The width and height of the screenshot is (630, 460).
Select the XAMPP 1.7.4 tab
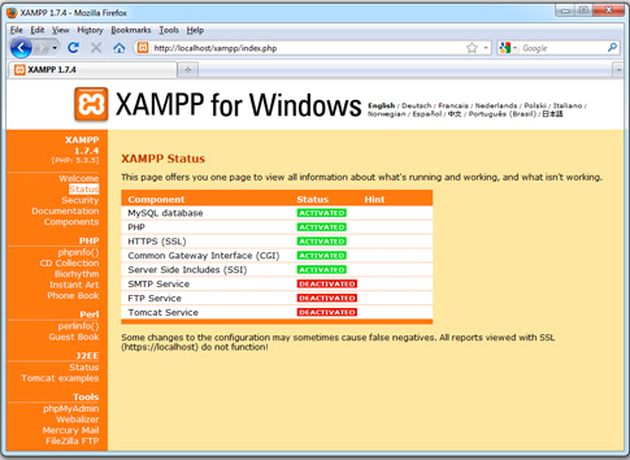(92, 70)
